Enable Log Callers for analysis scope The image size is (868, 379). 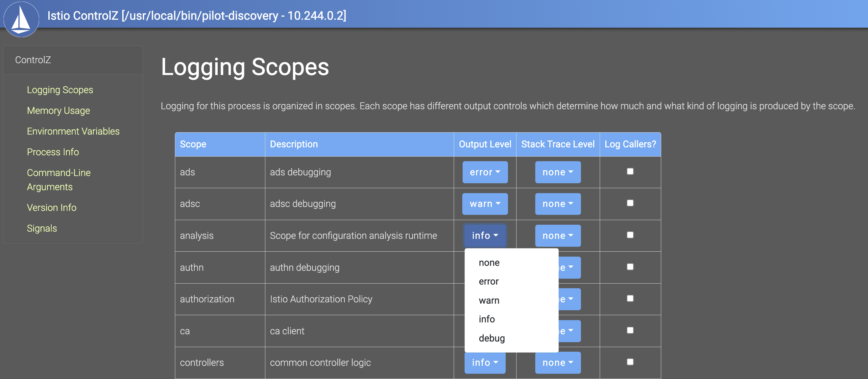click(630, 235)
